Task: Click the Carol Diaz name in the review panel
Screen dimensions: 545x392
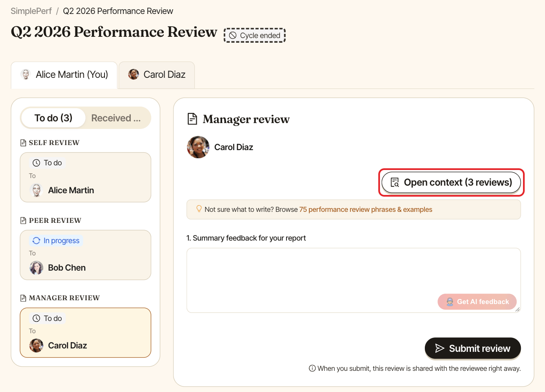Action: [x=234, y=147]
